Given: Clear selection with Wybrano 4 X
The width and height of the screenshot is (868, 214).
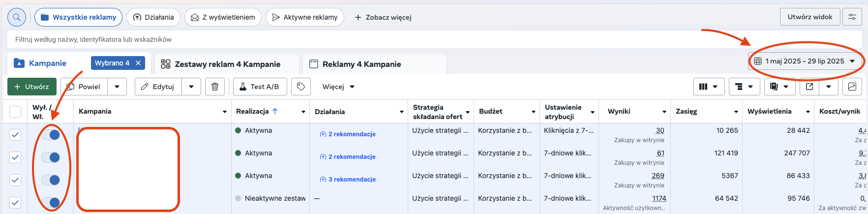Looking at the screenshot, I should click(138, 63).
